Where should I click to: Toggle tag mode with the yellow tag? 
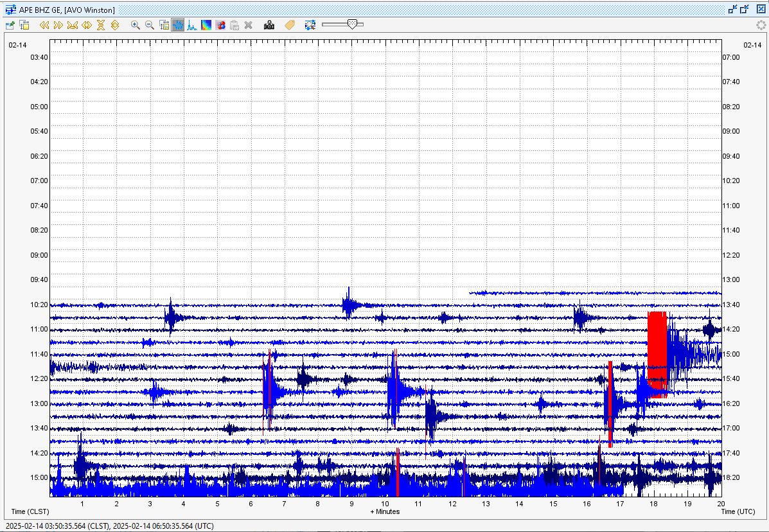click(x=290, y=25)
